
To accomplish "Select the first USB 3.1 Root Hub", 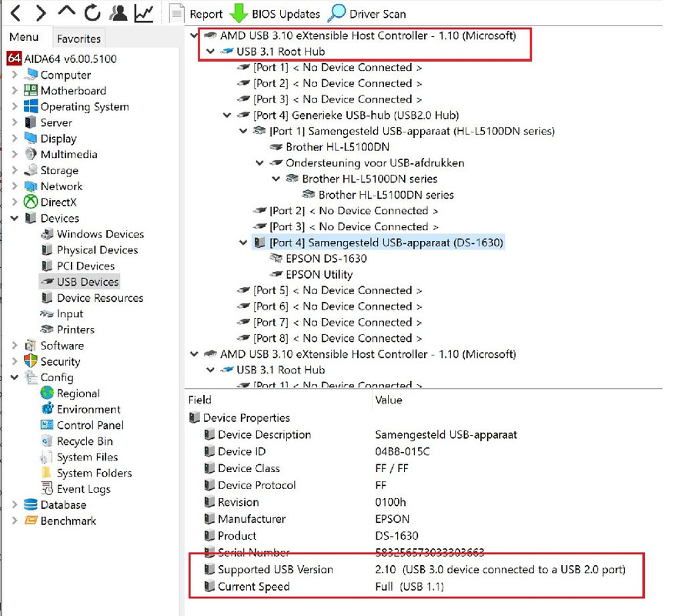I will coord(280,51).
